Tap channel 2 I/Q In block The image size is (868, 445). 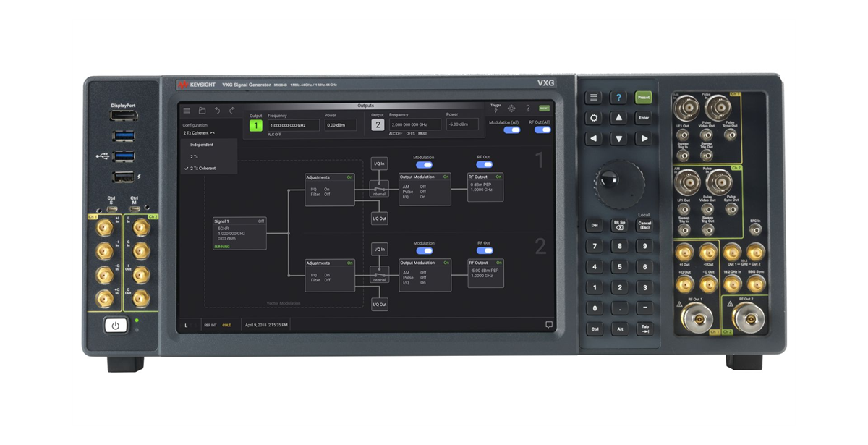coord(379,249)
